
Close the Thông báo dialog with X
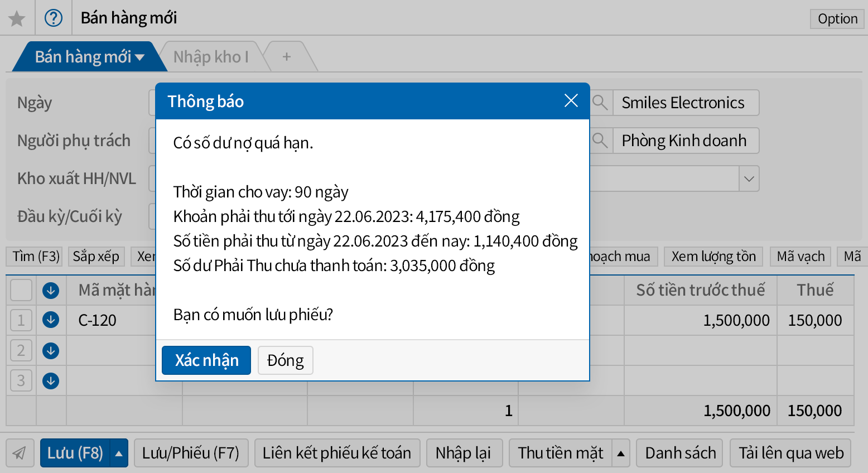pos(571,101)
